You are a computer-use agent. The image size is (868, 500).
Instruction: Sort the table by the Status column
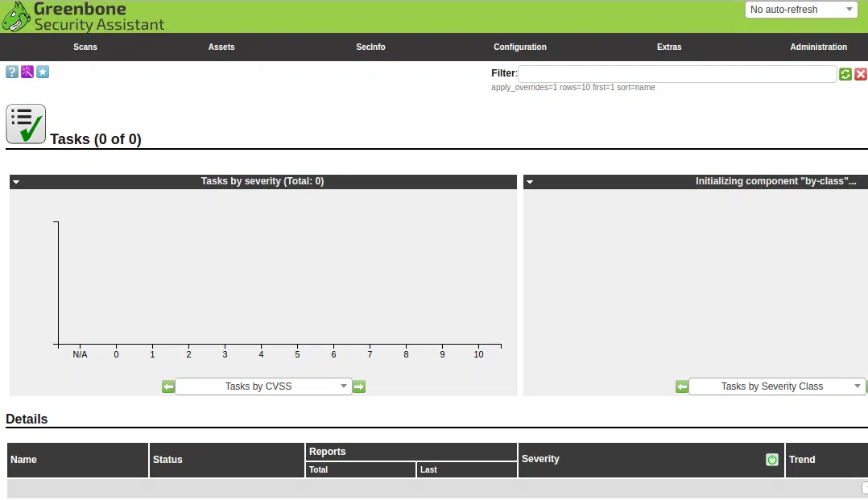[x=167, y=460]
